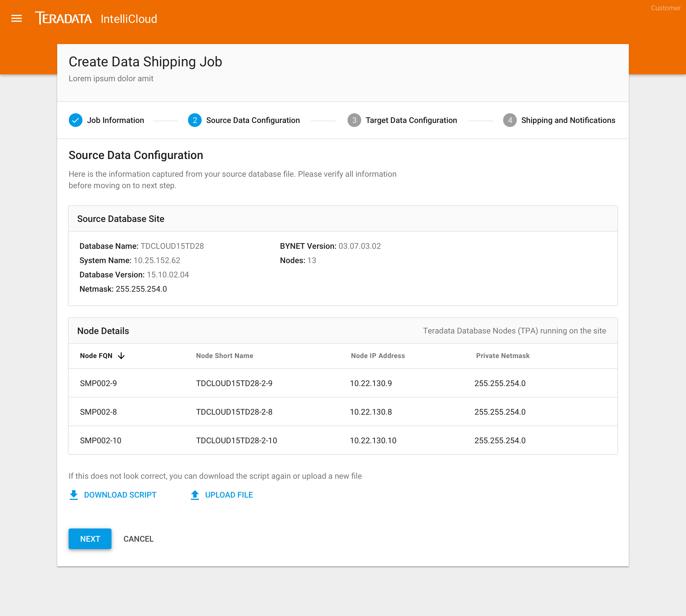Select the SMP002-8 cell
This screenshot has width=686, height=616.
click(98, 412)
